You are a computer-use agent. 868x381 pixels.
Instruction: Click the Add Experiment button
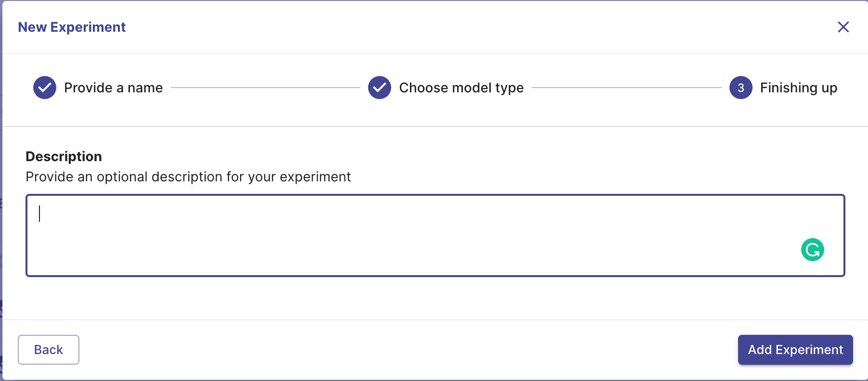click(x=795, y=350)
